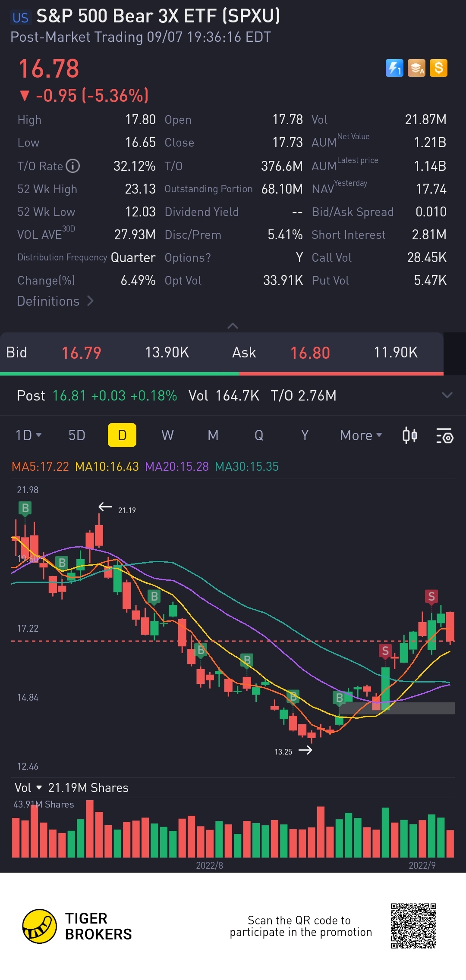Tap the MA20:15.28 indicator label
Screen dimensions: 466x980
click(x=177, y=467)
